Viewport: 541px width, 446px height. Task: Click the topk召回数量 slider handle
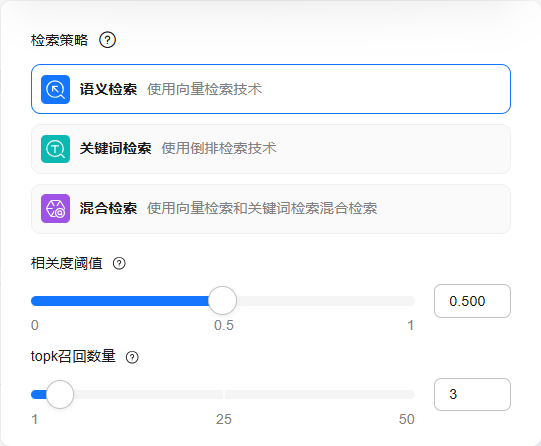click(60, 394)
